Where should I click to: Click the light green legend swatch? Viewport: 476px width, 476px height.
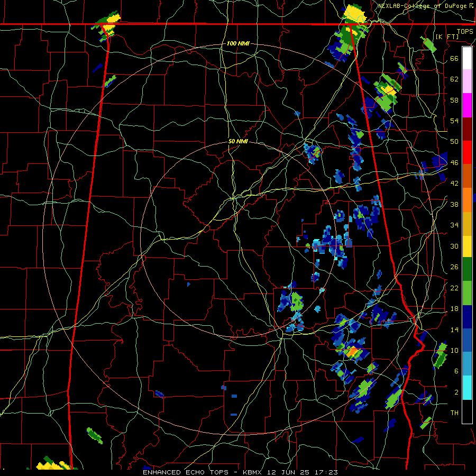[467, 293]
